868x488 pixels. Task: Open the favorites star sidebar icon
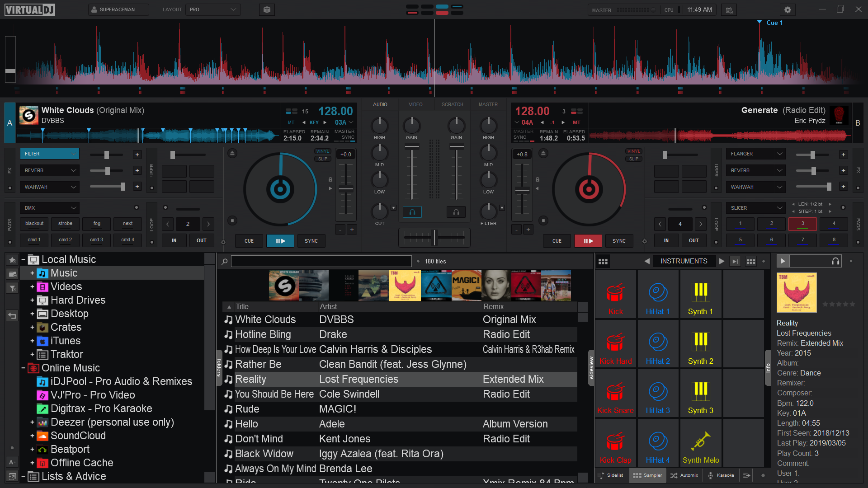coord(12,260)
